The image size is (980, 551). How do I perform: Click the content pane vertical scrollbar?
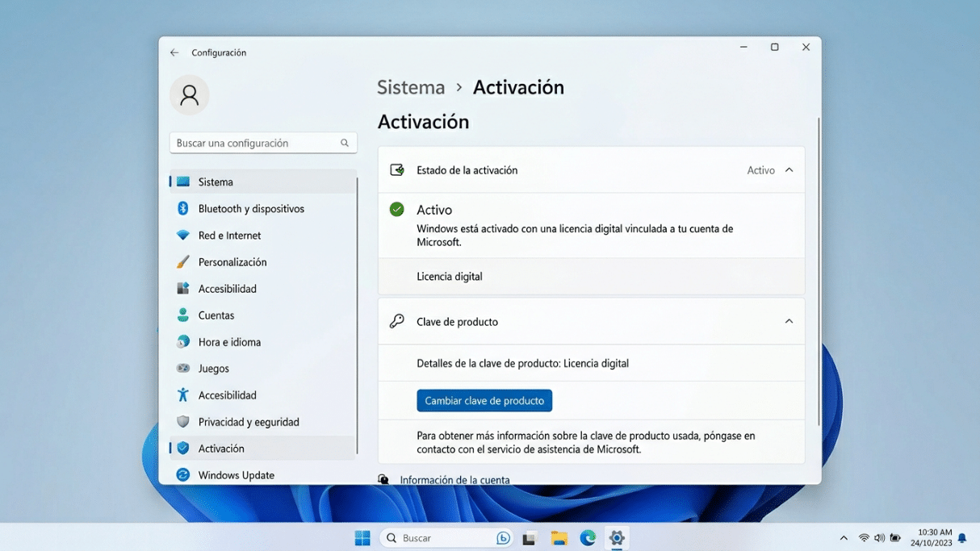pos(819,272)
